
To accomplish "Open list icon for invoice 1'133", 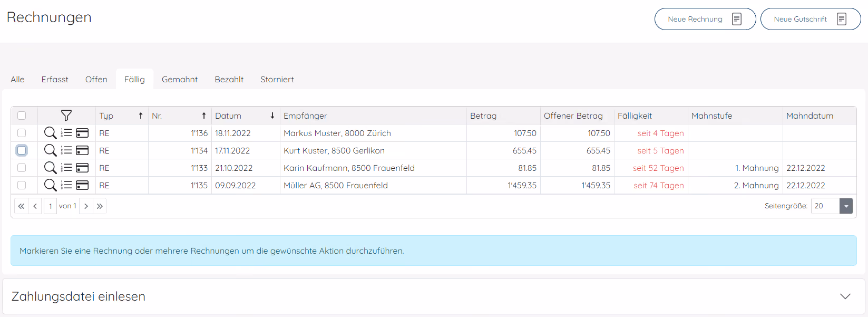I will pyautogui.click(x=66, y=168).
